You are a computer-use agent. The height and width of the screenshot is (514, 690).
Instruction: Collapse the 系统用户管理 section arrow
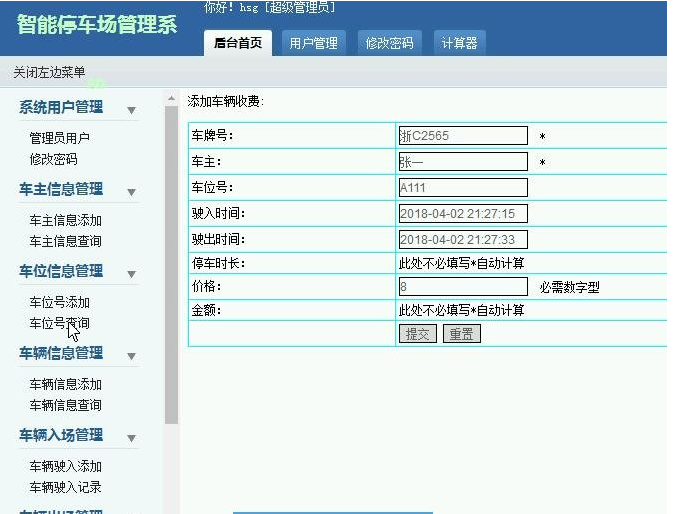point(131,110)
